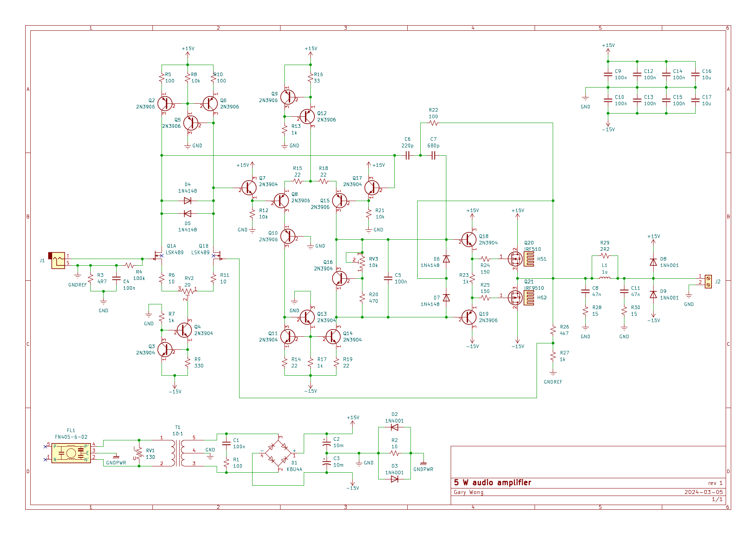Click the author name Gary Wong
The height and width of the screenshot is (535, 756).
tap(468, 492)
